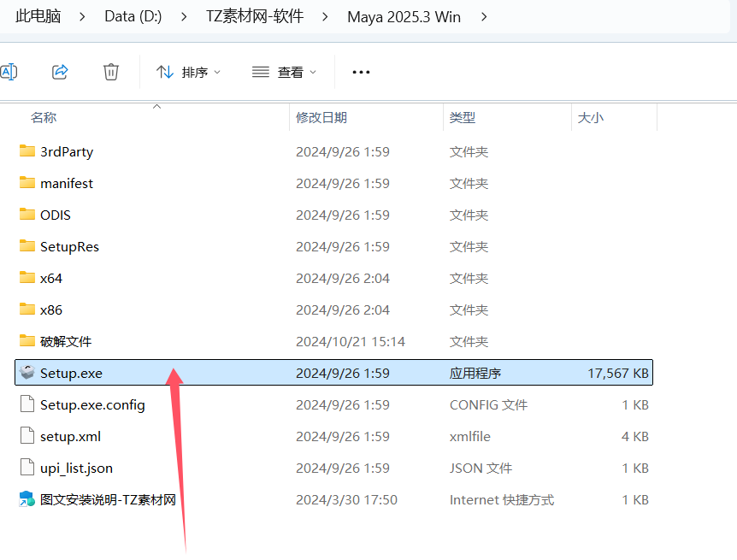
Task: Click the 17,567 KB size value
Action: coord(618,373)
